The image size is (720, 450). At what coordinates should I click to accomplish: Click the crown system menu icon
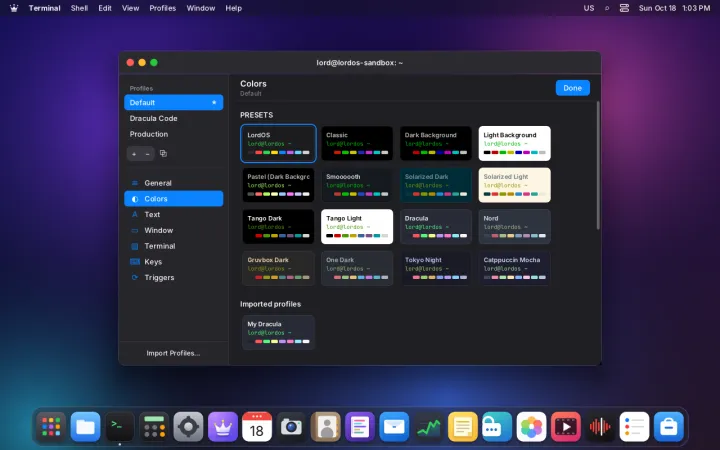click(x=14, y=8)
